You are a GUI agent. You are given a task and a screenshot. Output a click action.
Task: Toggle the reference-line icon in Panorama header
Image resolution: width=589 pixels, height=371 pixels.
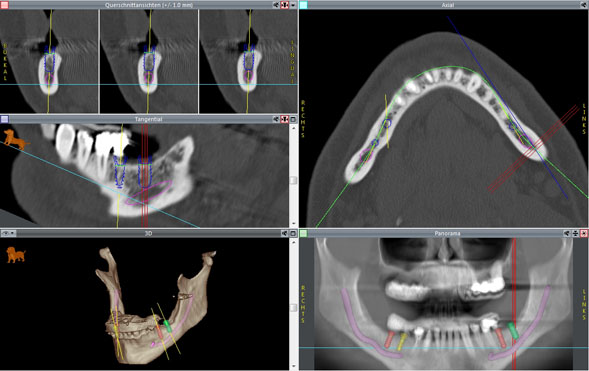coord(575,233)
